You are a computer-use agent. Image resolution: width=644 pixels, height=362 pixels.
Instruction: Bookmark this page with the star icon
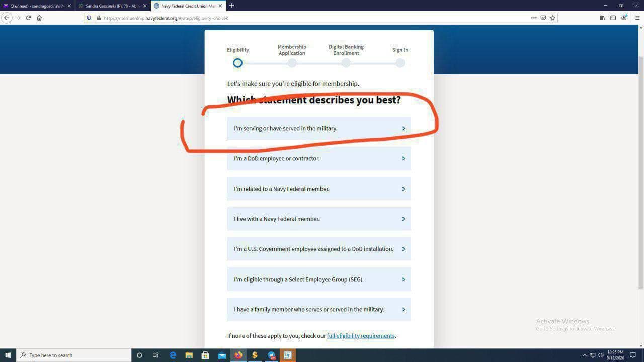[552, 18]
